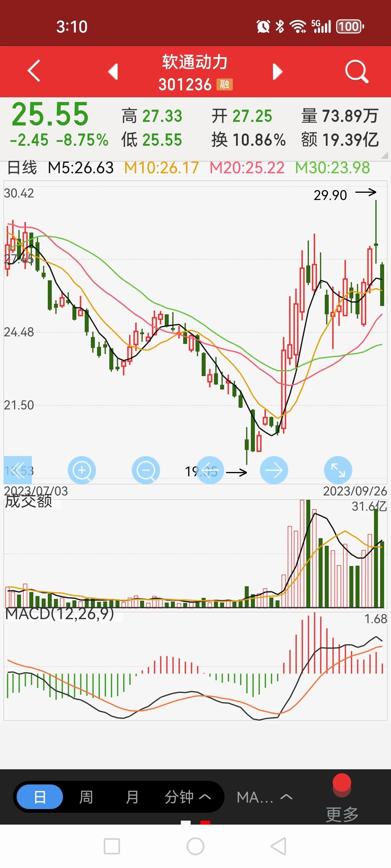Tap the battery indicator in status bar

350,26
